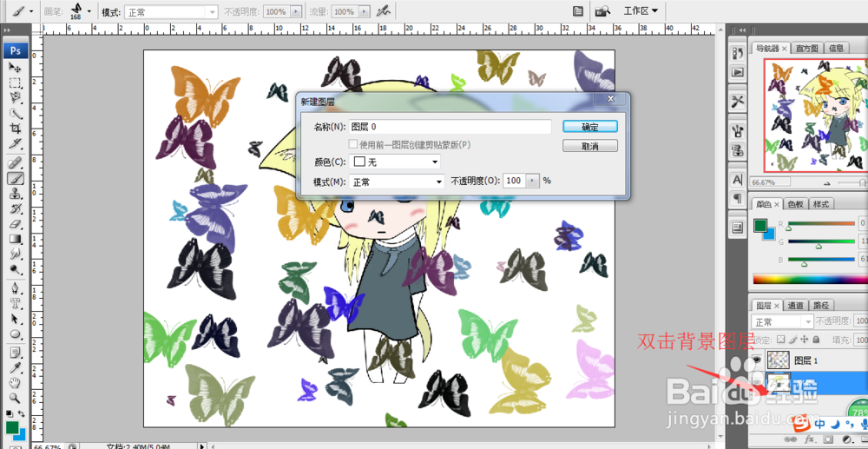Open the Paragraph panel icon
This screenshot has width=868, height=449.
[737, 198]
